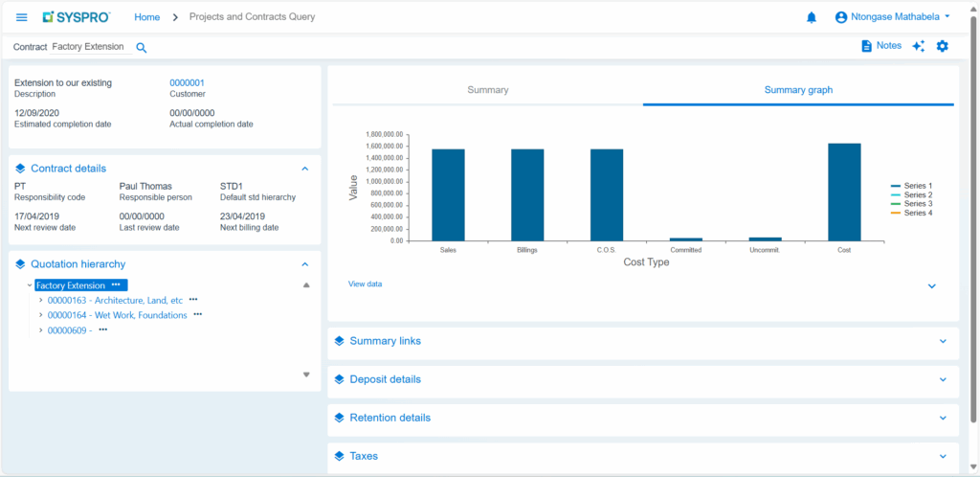Open customer 0000001 link

pyautogui.click(x=187, y=83)
